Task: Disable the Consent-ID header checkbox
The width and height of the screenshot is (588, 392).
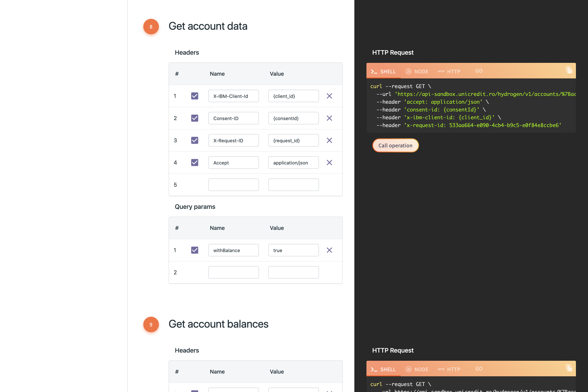Action: click(194, 118)
